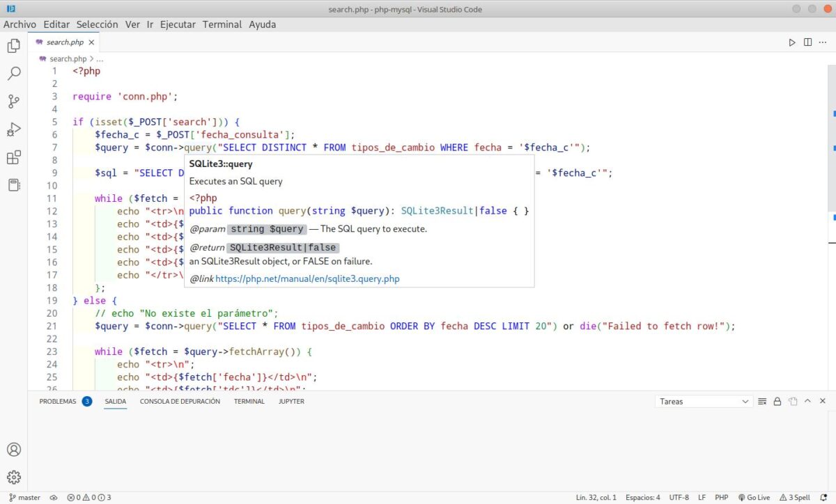Toggle Go Live server in status bar
836x504 pixels.
pos(753,498)
